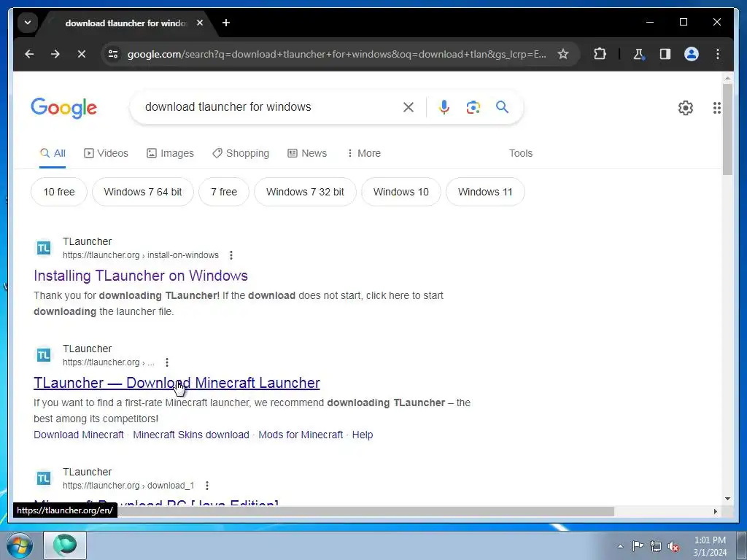Switch to the Images tab
The image size is (747, 560).
(170, 153)
